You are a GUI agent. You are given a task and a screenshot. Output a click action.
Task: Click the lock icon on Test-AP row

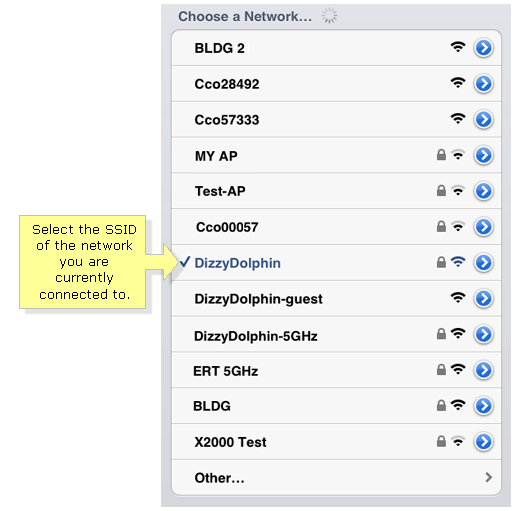441,191
